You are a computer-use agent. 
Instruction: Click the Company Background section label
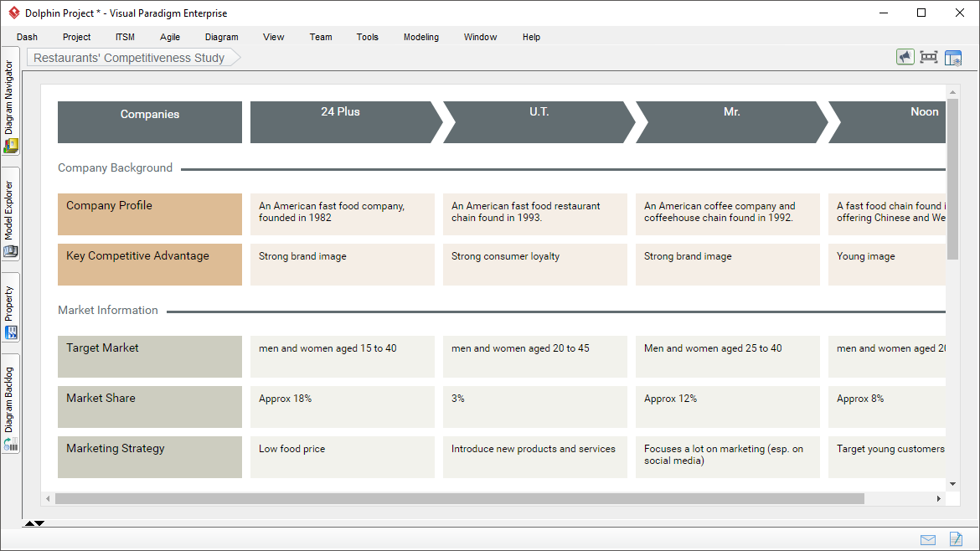click(115, 168)
